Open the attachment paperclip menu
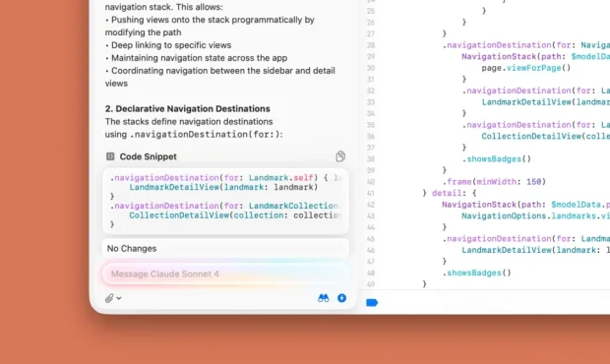 coord(113,298)
